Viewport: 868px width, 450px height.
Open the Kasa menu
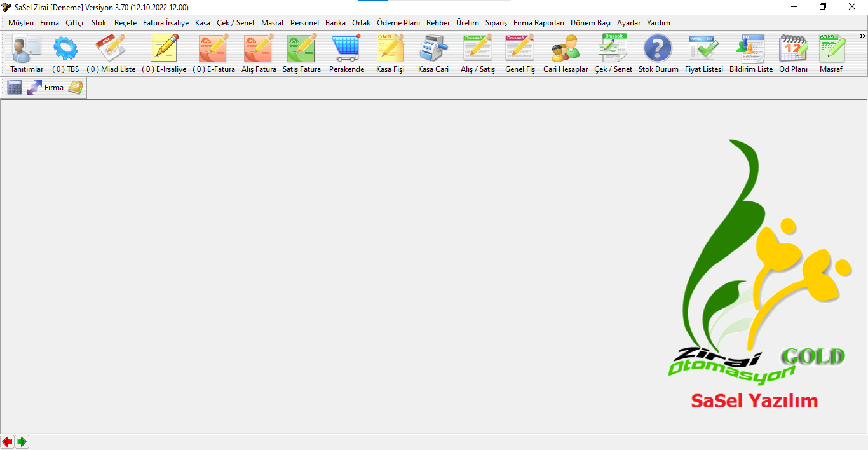(203, 23)
